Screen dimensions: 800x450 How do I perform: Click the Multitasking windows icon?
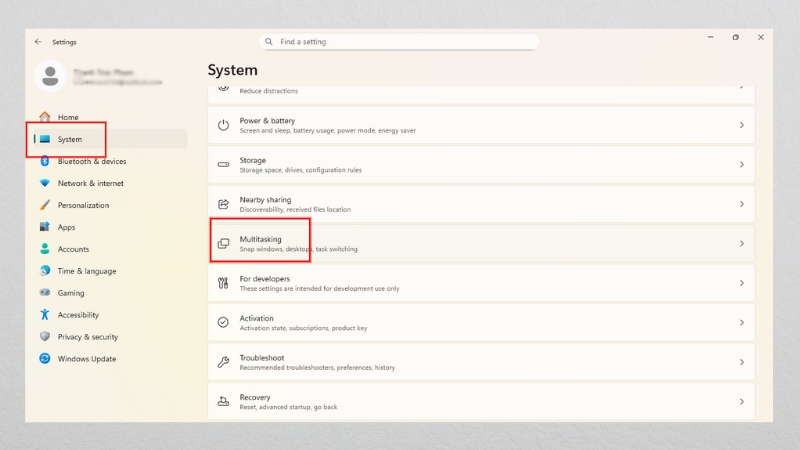point(223,243)
